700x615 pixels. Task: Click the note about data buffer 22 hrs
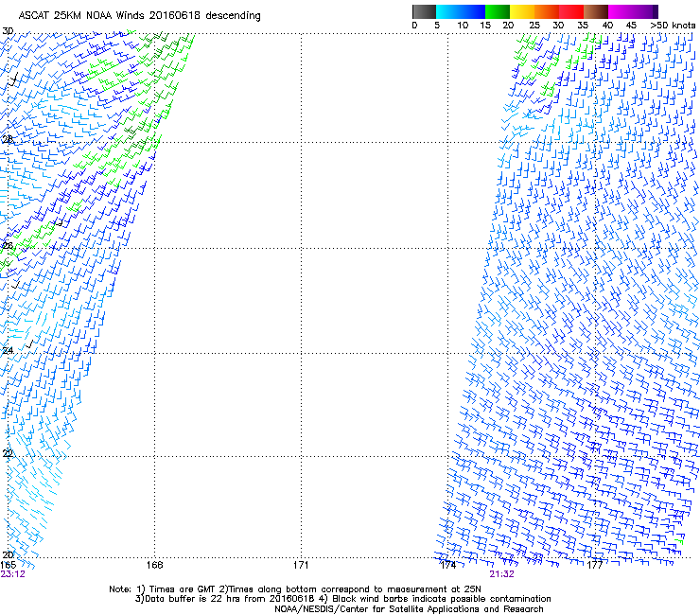225,599
